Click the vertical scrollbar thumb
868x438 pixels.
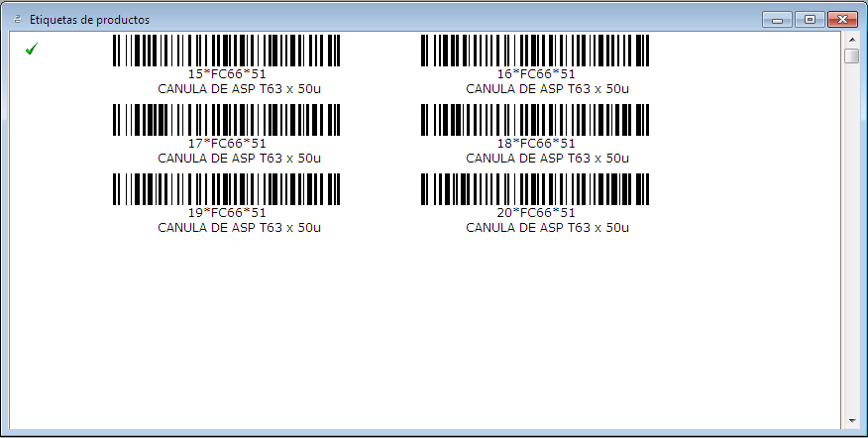(851, 56)
